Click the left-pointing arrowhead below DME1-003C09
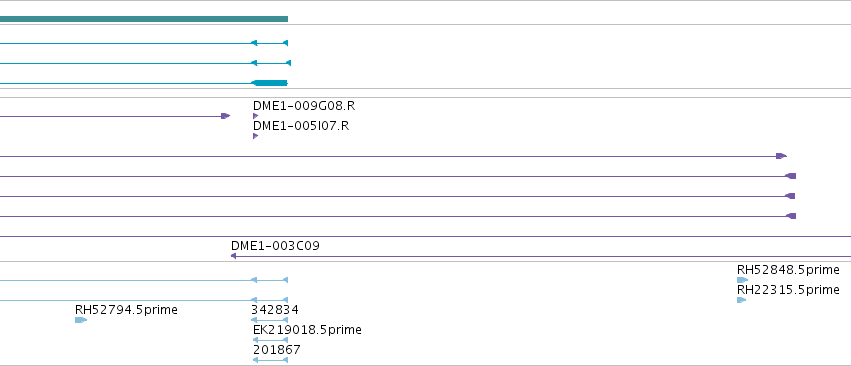Viewport: 851px width, 366px height. pos(233,256)
